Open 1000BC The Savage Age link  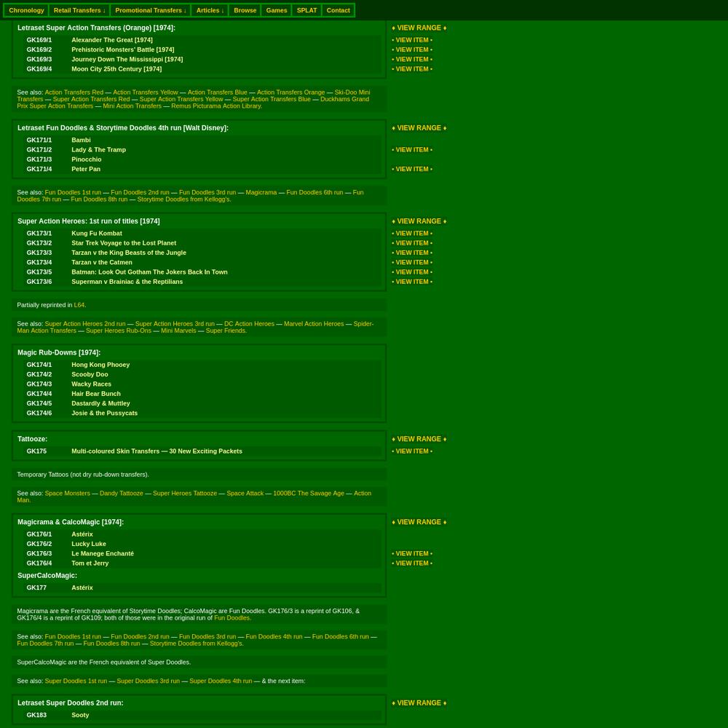(x=308, y=494)
